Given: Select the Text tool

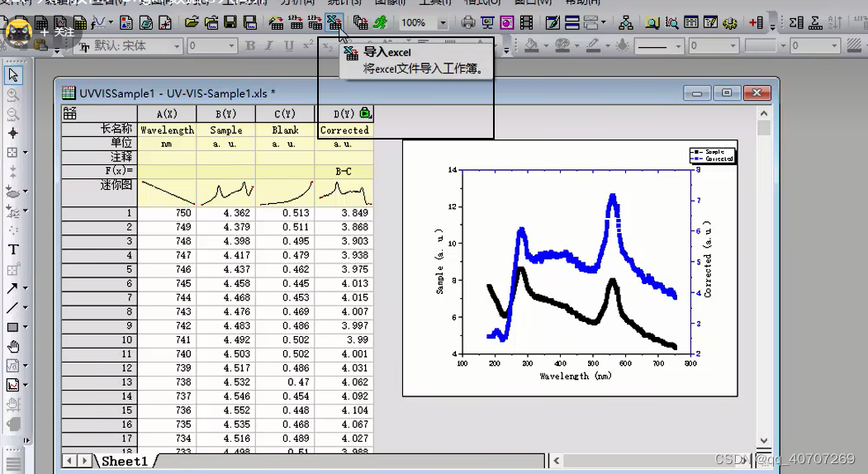Looking at the screenshot, I should pos(12,249).
